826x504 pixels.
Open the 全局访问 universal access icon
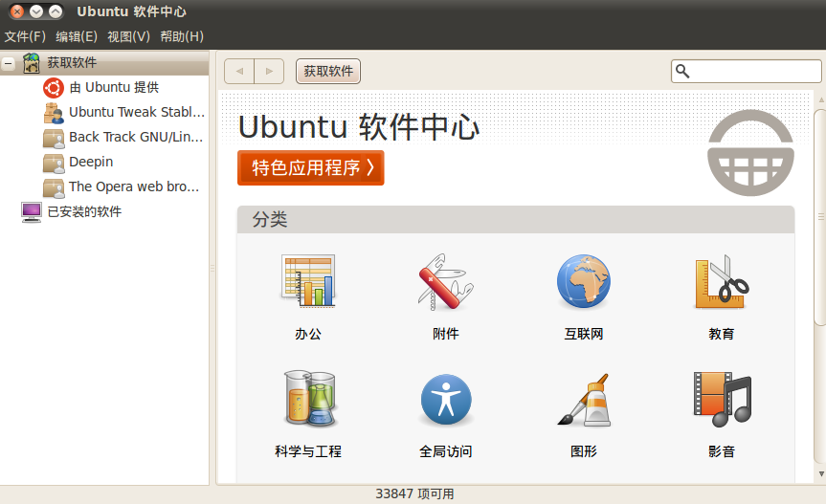pos(446,399)
